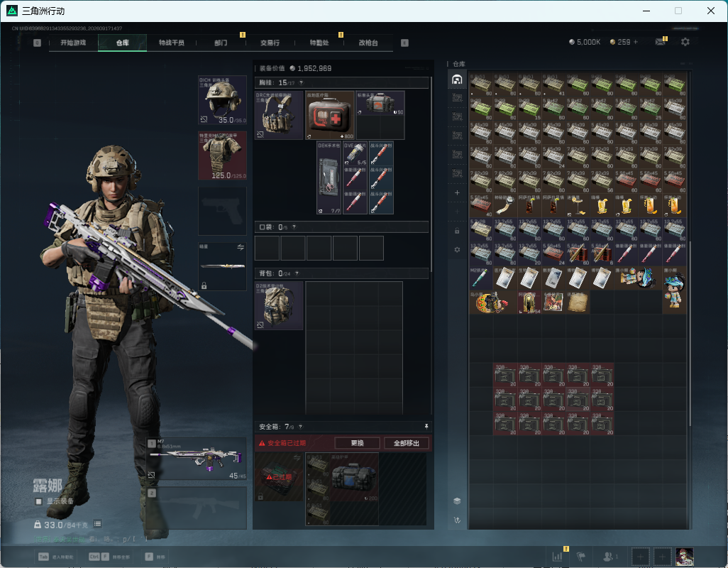The width and height of the screenshot is (728, 568).
Task: Click the E next tab key icon
Action: pos(404,43)
